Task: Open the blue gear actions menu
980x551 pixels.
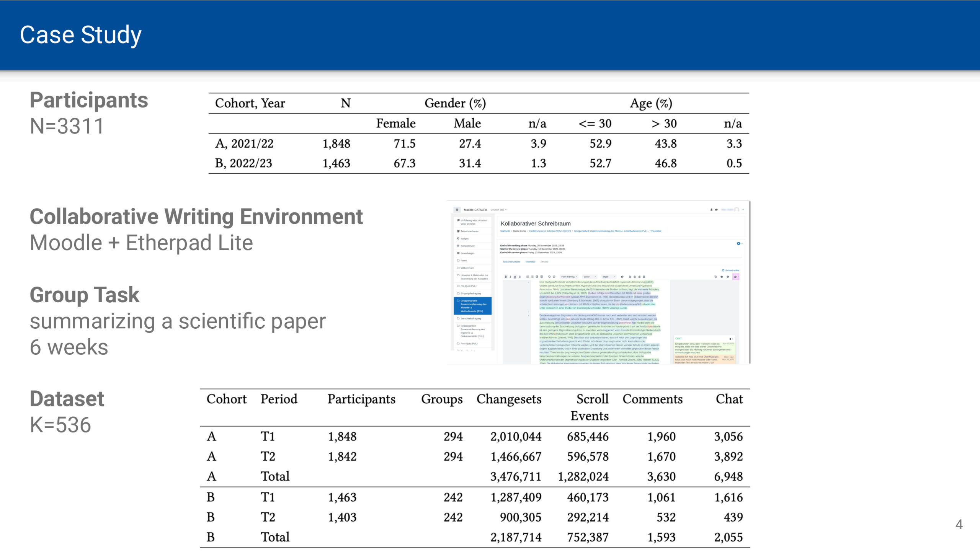Action: tap(739, 244)
